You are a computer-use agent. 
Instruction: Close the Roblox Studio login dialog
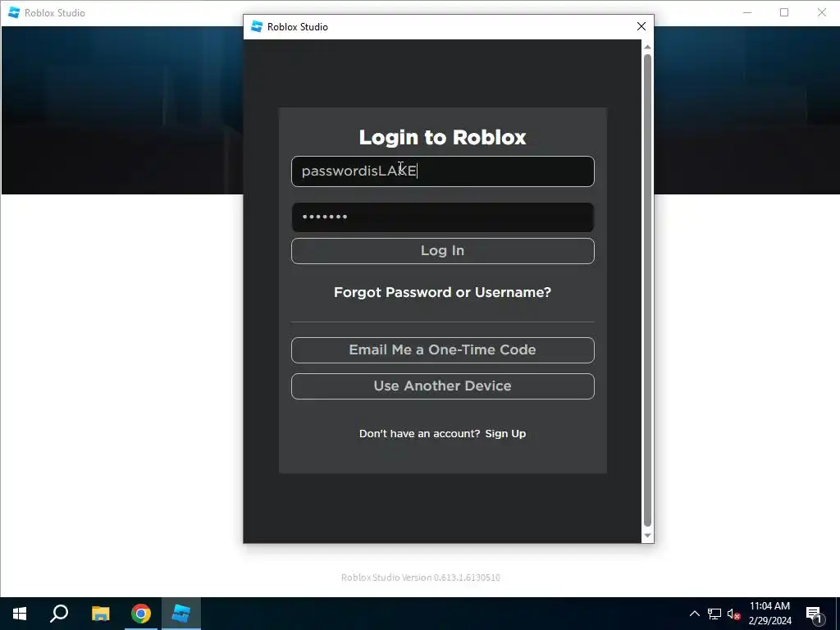pos(641,26)
